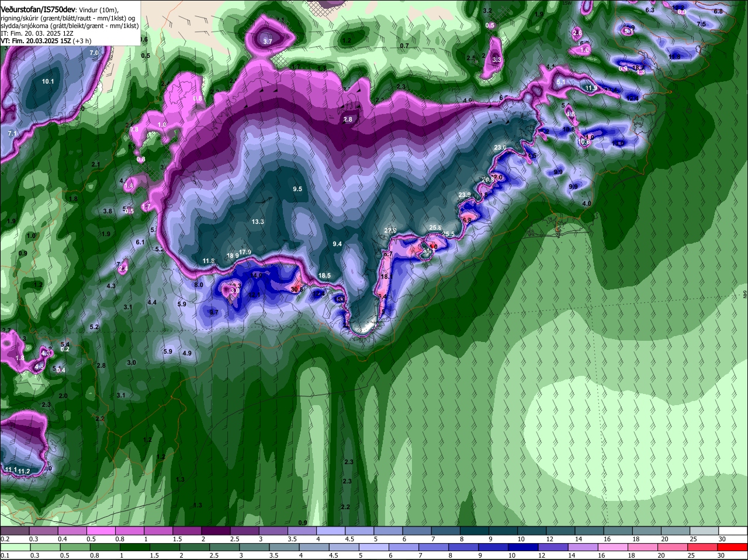Click the 3.7 value inside the magenta blob
The image size is (748, 560).
coord(268,42)
